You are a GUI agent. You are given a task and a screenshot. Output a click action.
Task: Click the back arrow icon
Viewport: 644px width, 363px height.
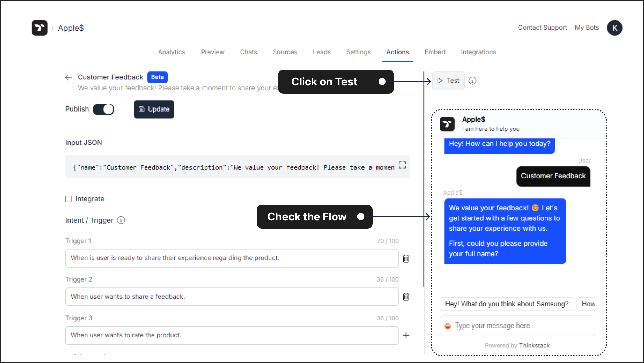pos(68,77)
